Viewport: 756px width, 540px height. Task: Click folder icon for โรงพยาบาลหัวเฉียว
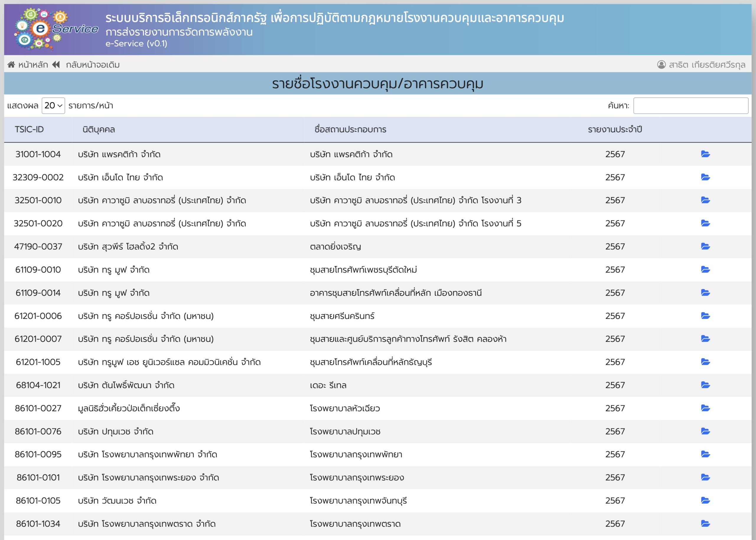click(705, 408)
